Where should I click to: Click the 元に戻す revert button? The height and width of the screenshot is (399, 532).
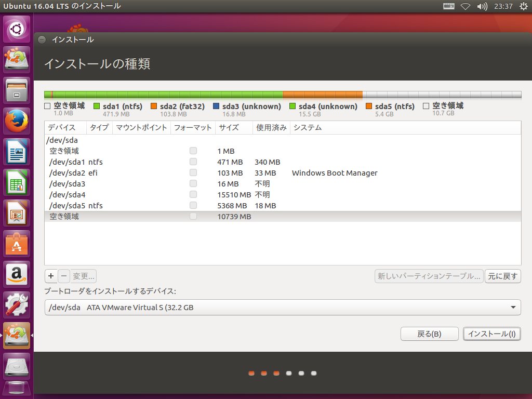503,276
